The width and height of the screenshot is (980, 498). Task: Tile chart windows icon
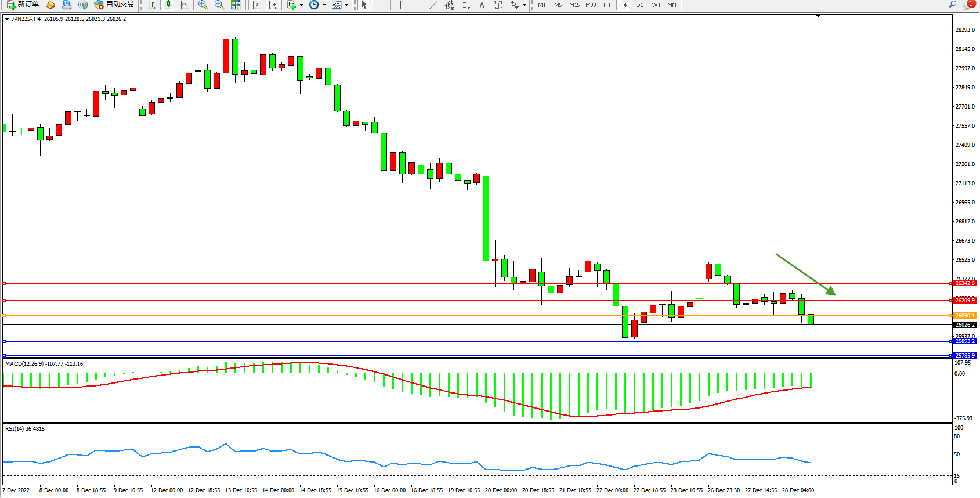point(236,5)
